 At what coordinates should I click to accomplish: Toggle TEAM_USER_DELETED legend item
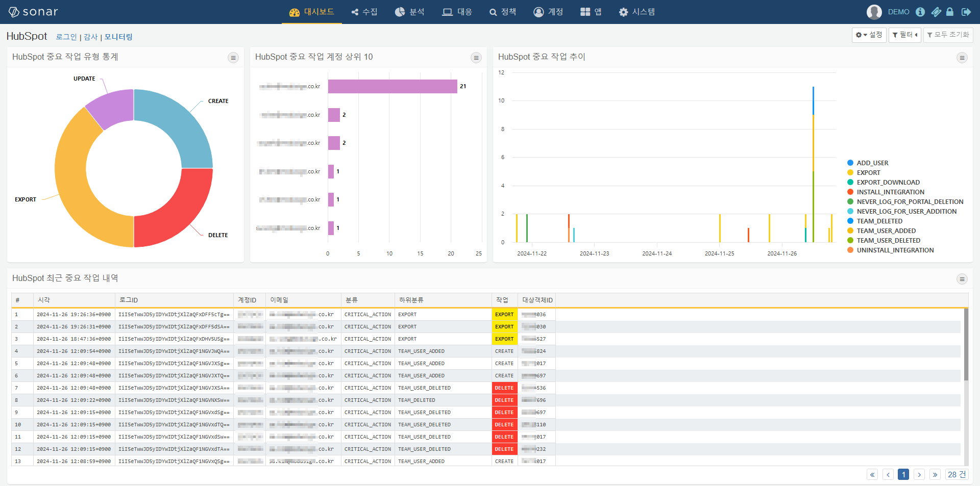point(884,241)
